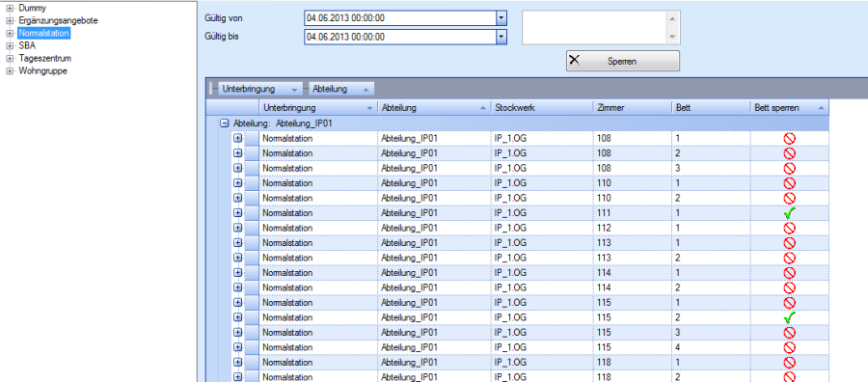Image resolution: width=868 pixels, height=382 pixels.
Task: Click the Abteilung grouping chip
Action: click(x=341, y=89)
